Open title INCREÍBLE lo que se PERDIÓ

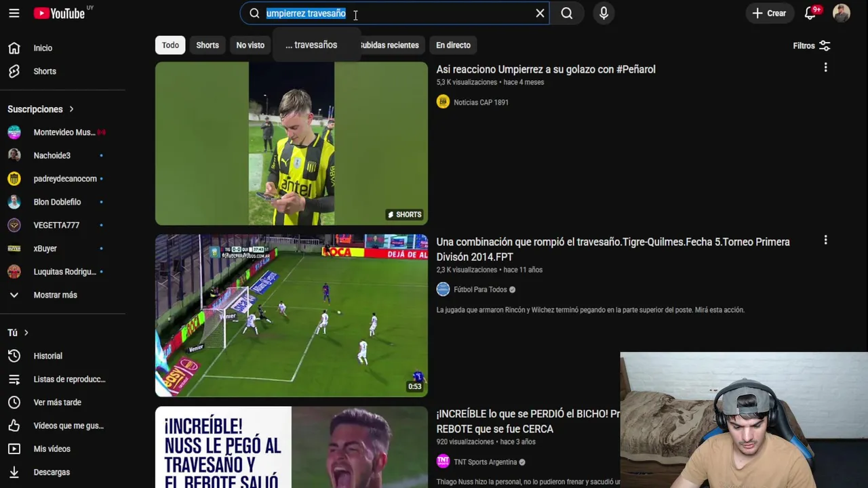[528, 422]
